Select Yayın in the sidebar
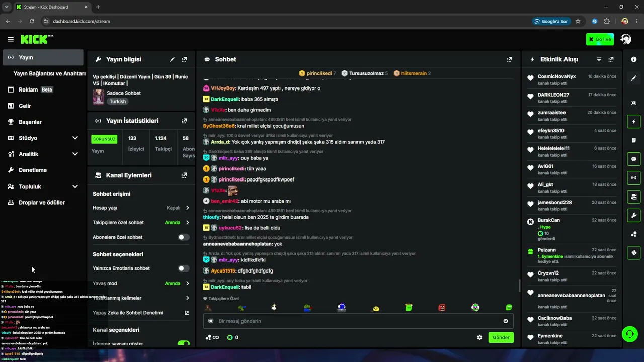 coord(43,57)
